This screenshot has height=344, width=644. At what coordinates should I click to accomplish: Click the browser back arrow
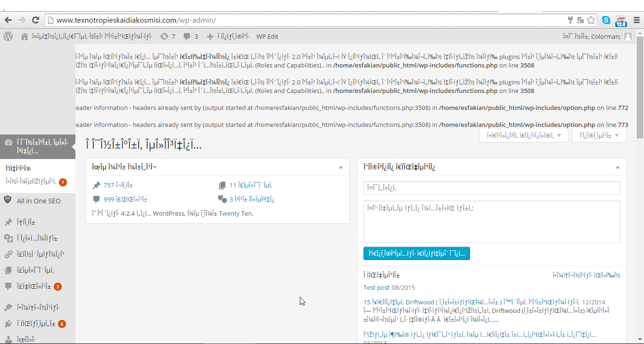pyautogui.click(x=8, y=20)
